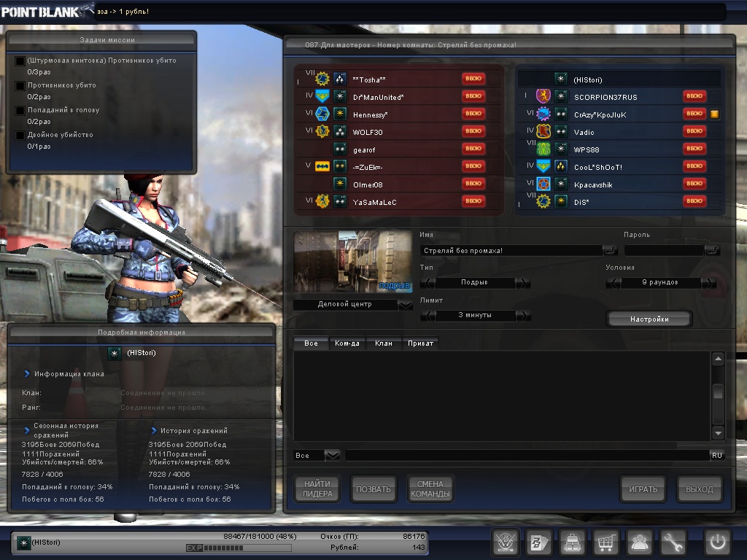The image size is (747, 560).
Task: Click the clan badge of WOLF30
Action: click(x=322, y=131)
